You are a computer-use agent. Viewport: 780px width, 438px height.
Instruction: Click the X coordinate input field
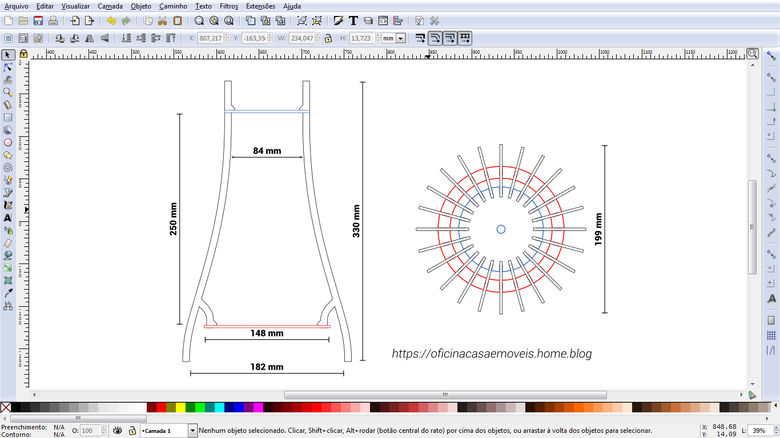tap(208, 38)
